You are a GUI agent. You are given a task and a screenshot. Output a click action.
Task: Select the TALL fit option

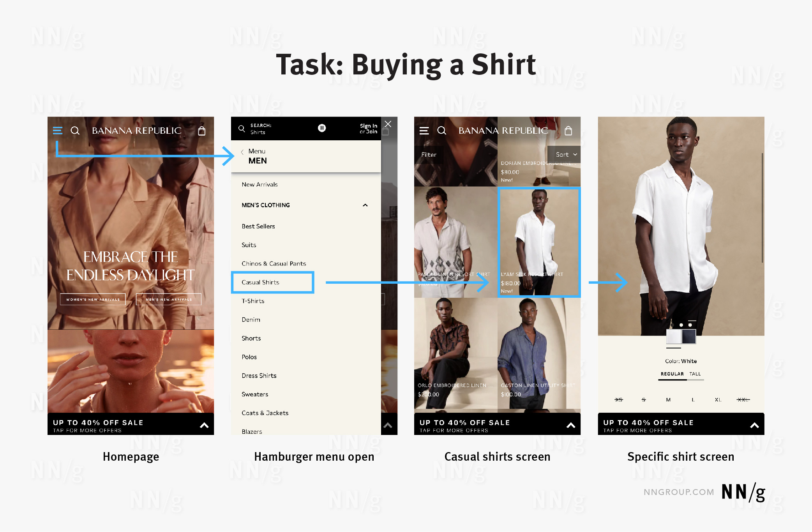[695, 374]
